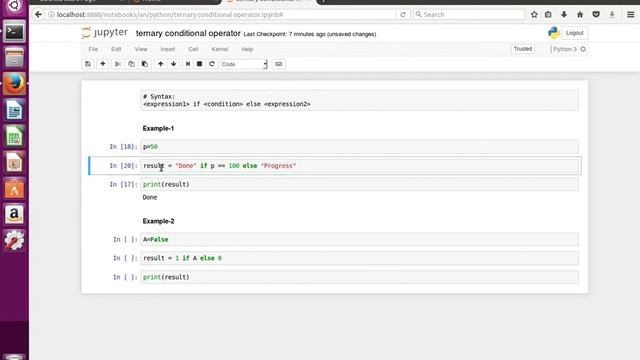This screenshot has width=640, height=360.
Task: Click the Syntax comment code cell
Action: (x=359, y=100)
